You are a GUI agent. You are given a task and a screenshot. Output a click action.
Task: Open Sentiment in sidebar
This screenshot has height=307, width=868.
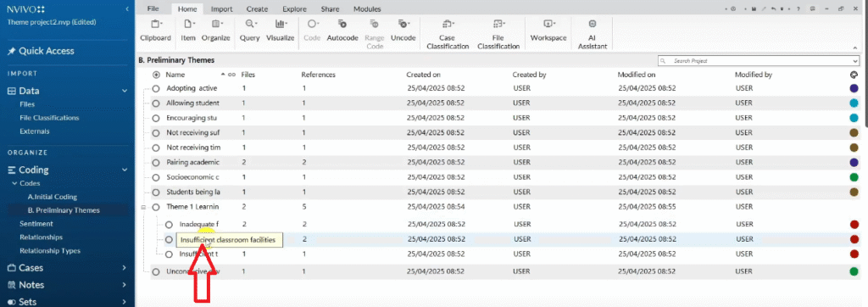point(36,224)
